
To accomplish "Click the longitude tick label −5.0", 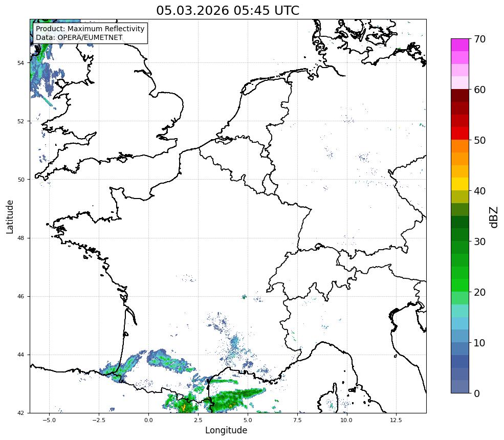I will (49, 420).
